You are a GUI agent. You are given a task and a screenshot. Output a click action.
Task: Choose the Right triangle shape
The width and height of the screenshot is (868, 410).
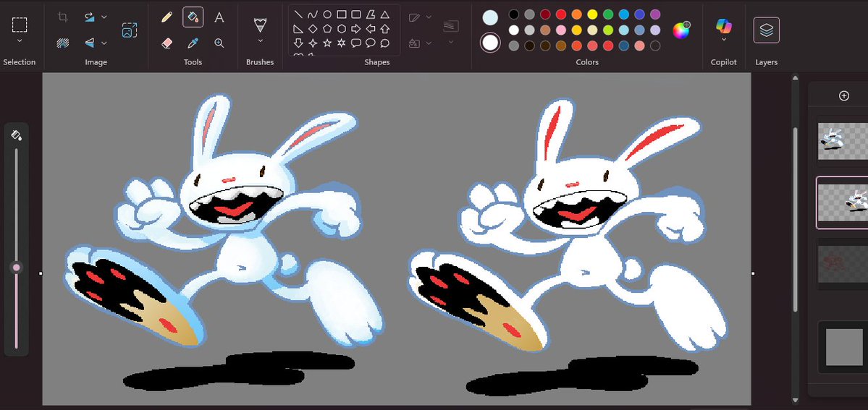(x=298, y=29)
